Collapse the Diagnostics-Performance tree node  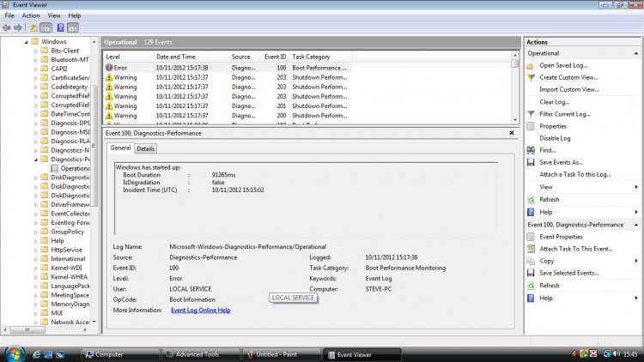point(36,160)
